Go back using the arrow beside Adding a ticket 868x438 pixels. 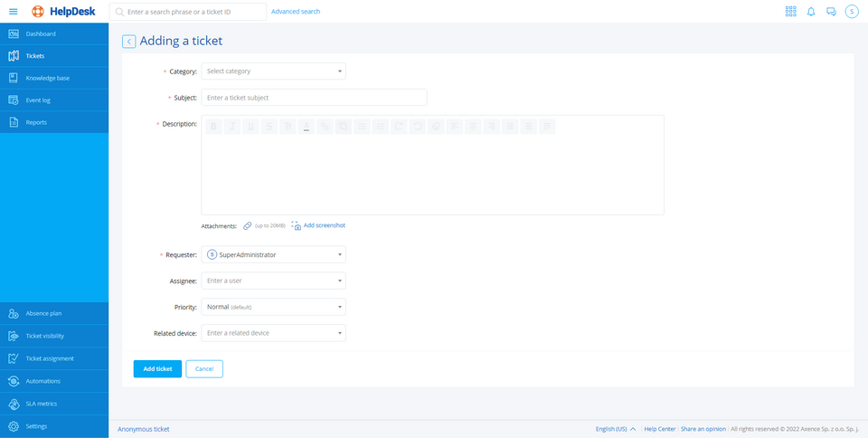[x=128, y=42]
